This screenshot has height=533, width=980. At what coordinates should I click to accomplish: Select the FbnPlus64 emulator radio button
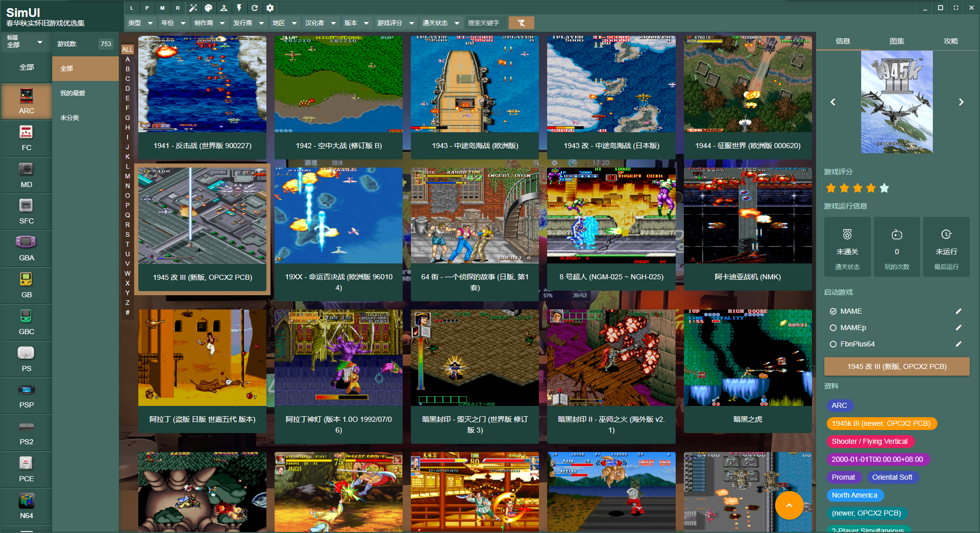(x=833, y=344)
